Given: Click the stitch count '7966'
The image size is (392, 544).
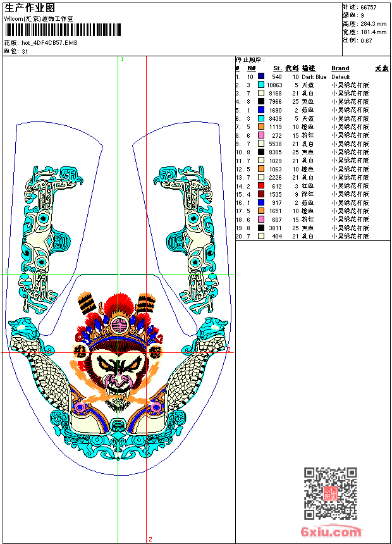Looking at the screenshot, I should [275, 102].
